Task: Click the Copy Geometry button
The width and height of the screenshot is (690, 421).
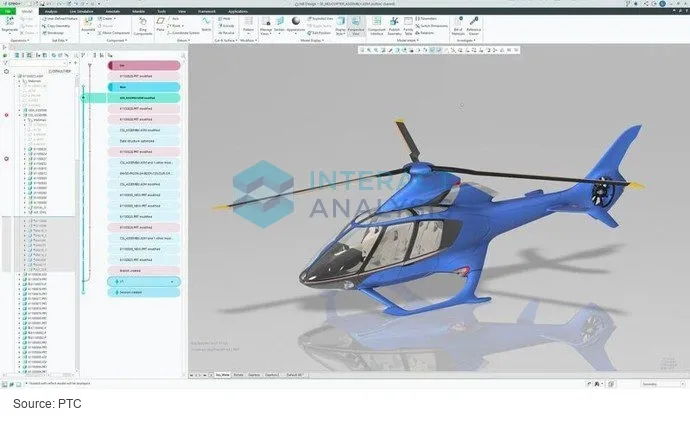Action: 56,26
